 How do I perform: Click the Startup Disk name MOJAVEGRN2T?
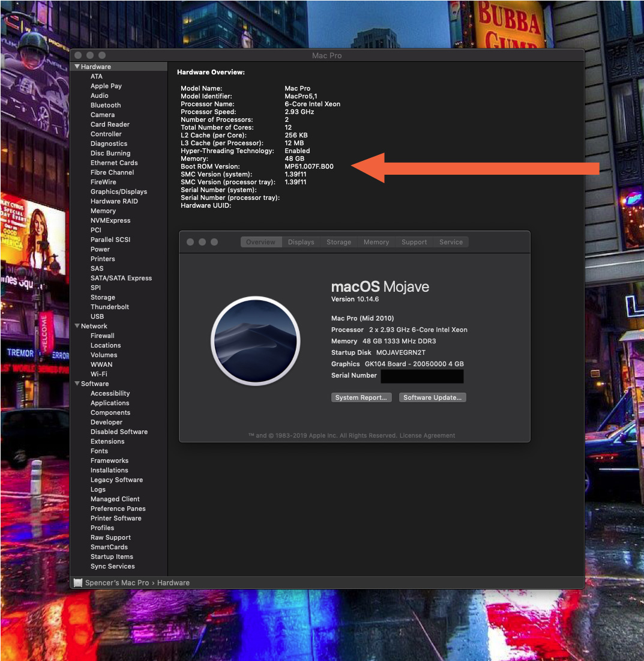[401, 352]
